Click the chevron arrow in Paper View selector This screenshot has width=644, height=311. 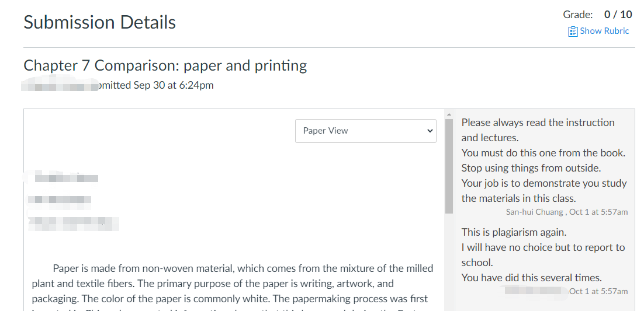click(x=430, y=131)
